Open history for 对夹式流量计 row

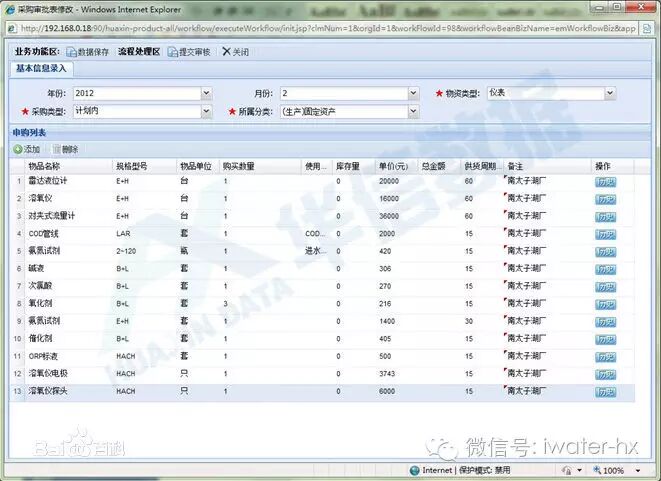(605, 217)
